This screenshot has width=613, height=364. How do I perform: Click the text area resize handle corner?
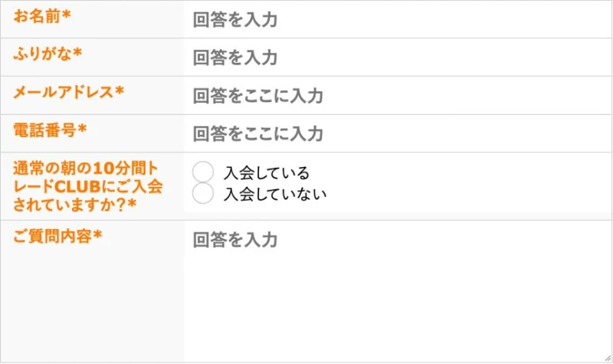[608, 358]
